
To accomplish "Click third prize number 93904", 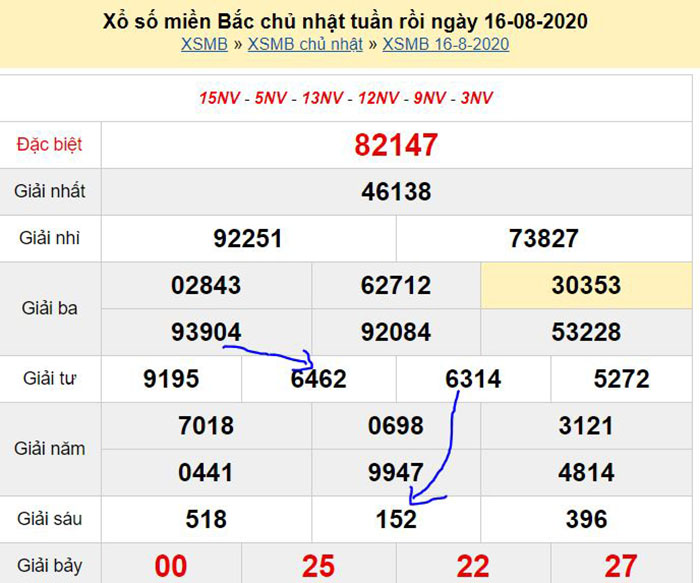I will click(x=206, y=332).
